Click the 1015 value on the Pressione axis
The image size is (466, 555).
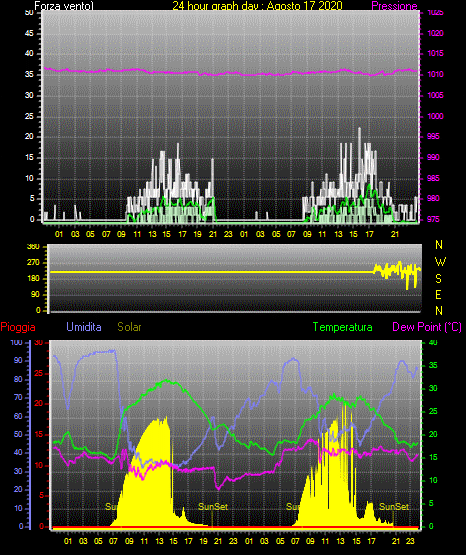pyautogui.click(x=435, y=53)
